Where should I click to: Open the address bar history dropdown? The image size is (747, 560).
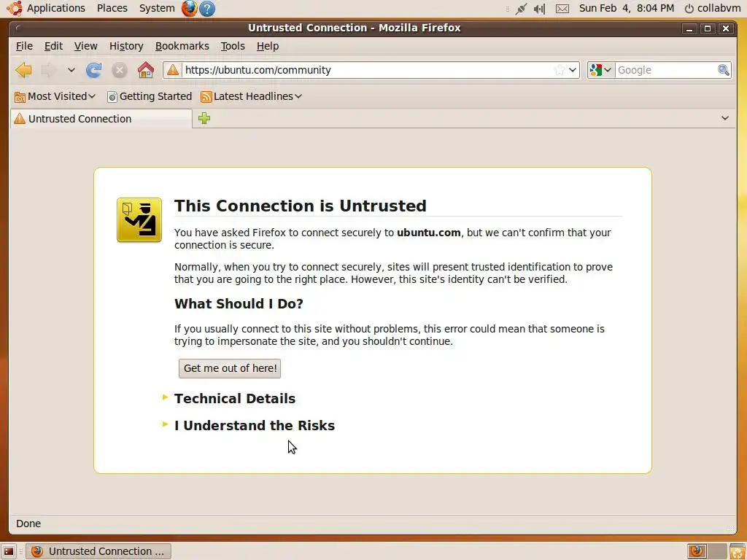(573, 70)
